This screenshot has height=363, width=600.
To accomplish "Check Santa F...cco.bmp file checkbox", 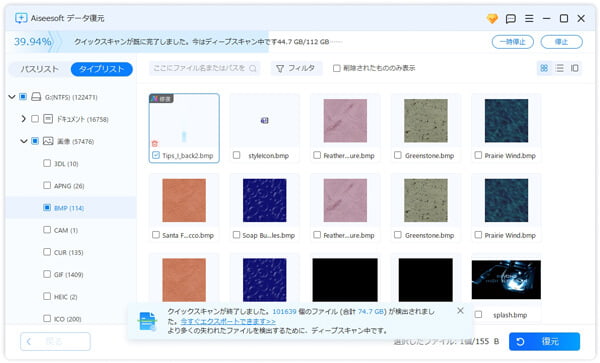I will tap(156, 234).
